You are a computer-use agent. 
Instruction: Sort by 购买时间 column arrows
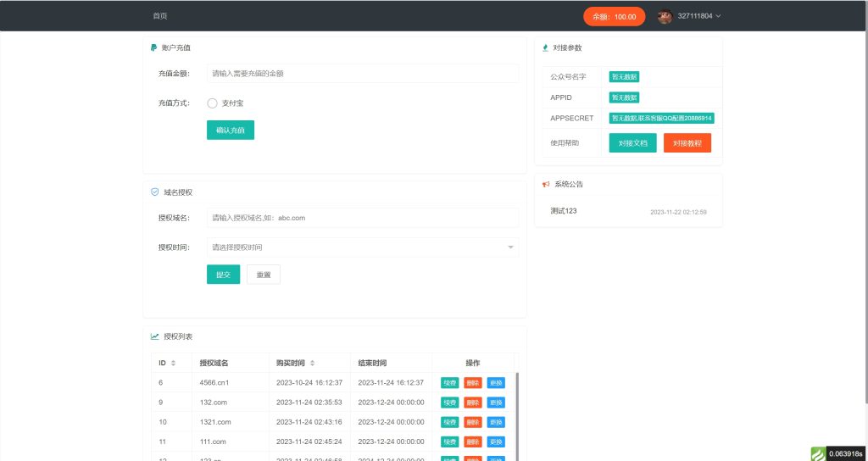coord(312,364)
